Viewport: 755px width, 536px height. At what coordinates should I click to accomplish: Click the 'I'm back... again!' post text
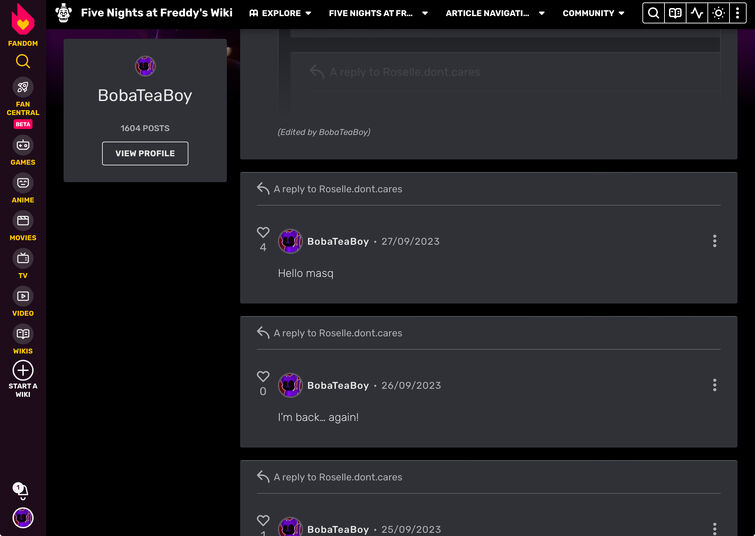(318, 417)
